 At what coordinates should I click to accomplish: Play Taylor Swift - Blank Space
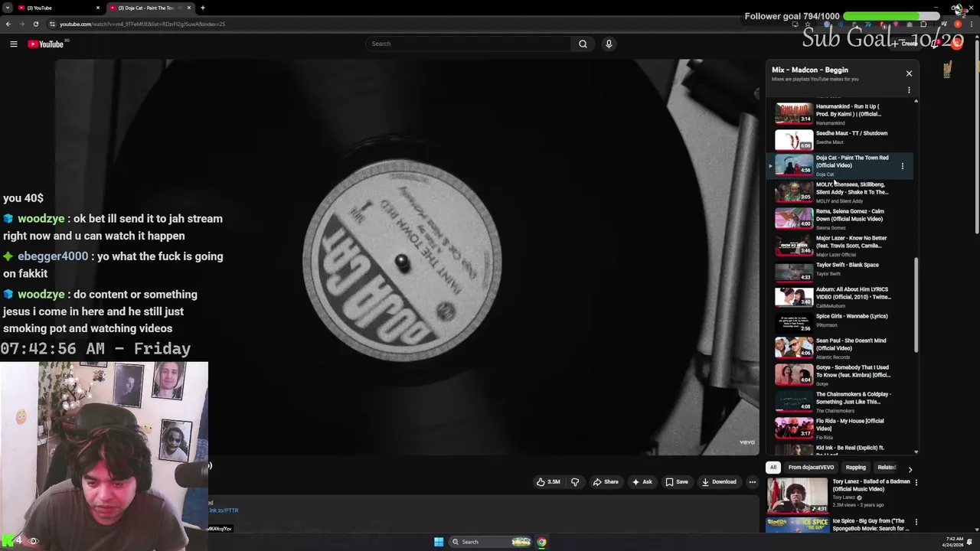click(841, 271)
